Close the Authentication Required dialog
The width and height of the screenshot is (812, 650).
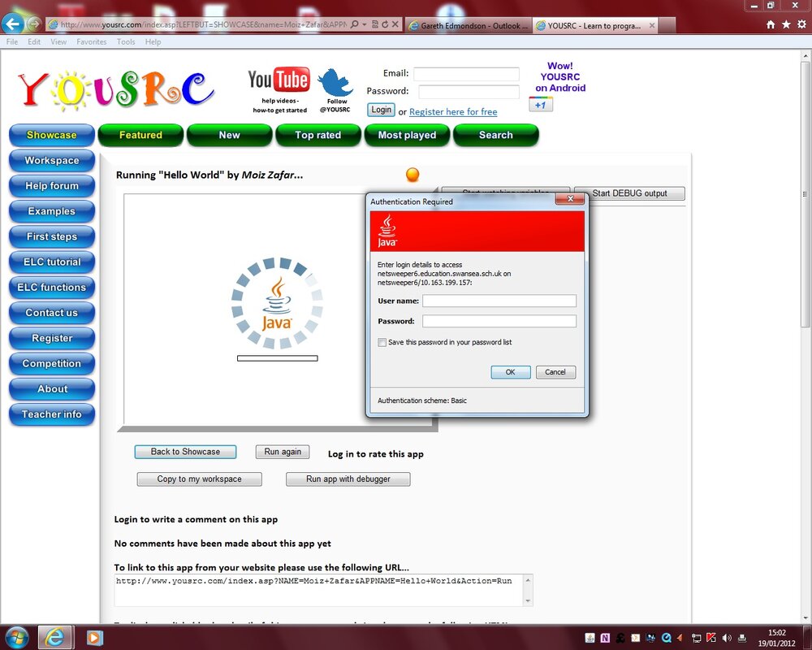(570, 199)
